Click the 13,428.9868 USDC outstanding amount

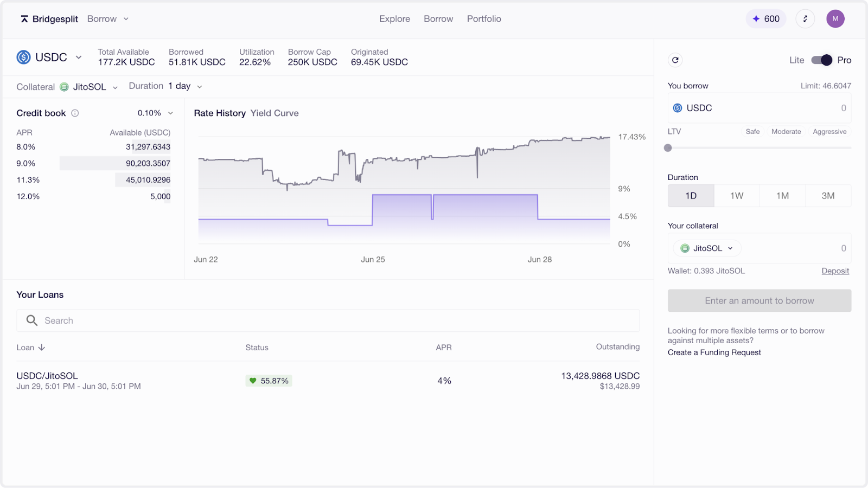click(601, 376)
